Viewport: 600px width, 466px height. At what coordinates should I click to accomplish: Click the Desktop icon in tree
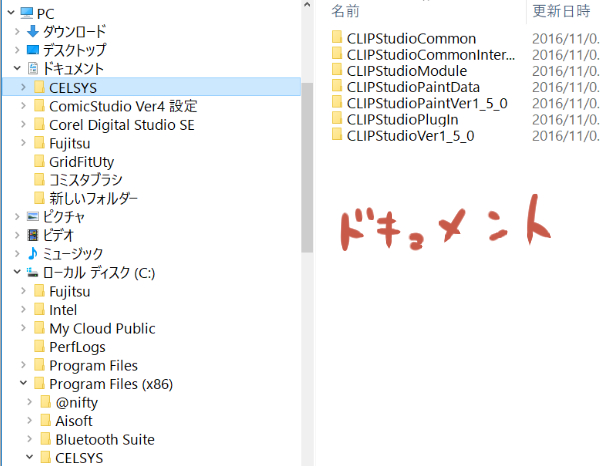pos(33,50)
